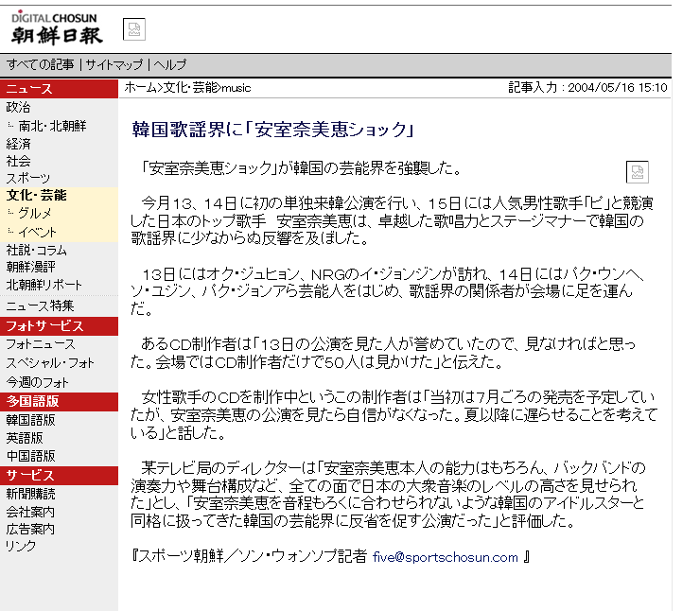Open the ヘルプ link

coord(169,64)
